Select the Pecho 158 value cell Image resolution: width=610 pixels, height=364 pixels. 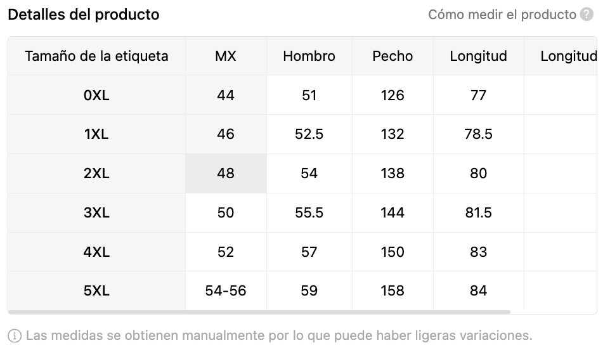[x=393, y=291]
